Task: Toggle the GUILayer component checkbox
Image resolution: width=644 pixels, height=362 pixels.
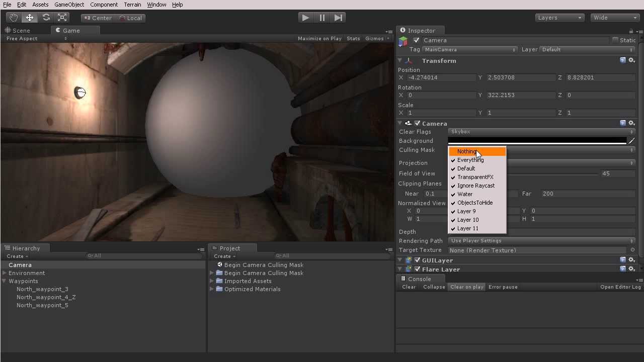Action: point(417,260)
